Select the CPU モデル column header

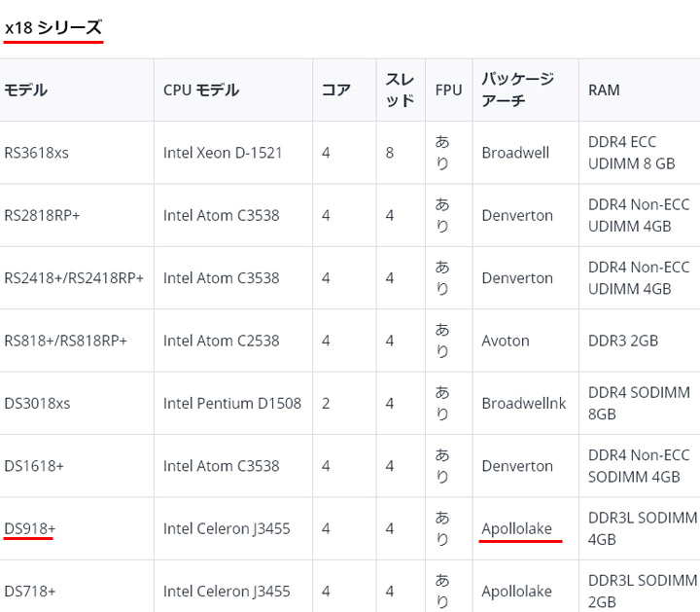coord(201,90)
